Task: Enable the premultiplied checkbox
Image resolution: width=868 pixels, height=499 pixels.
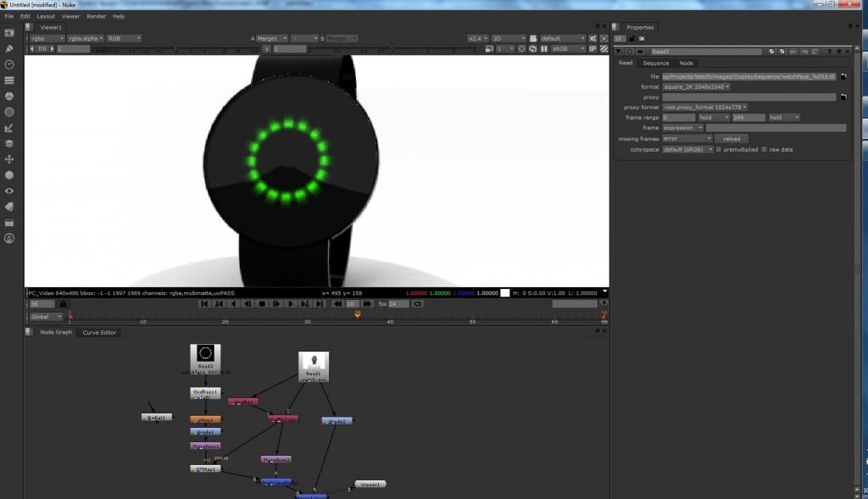Action: pyautogui.click(x=719, y=149)
